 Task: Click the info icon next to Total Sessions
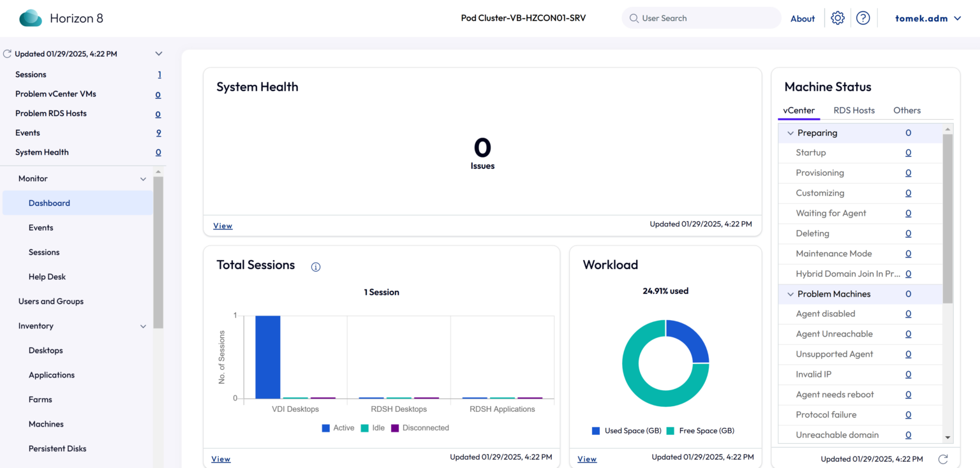316,267
